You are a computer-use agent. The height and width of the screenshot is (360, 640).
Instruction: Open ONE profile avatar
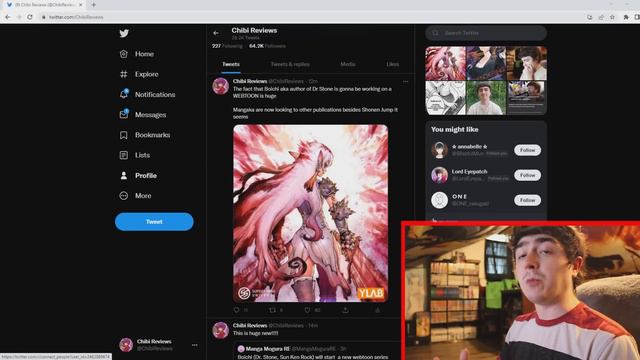[x=440, y=200]
